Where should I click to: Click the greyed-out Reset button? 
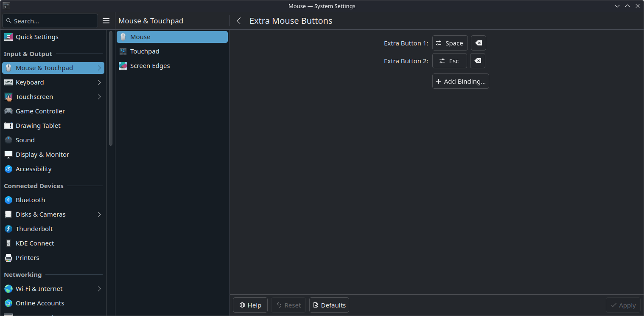pyautogui.click(x=288, y=305)
